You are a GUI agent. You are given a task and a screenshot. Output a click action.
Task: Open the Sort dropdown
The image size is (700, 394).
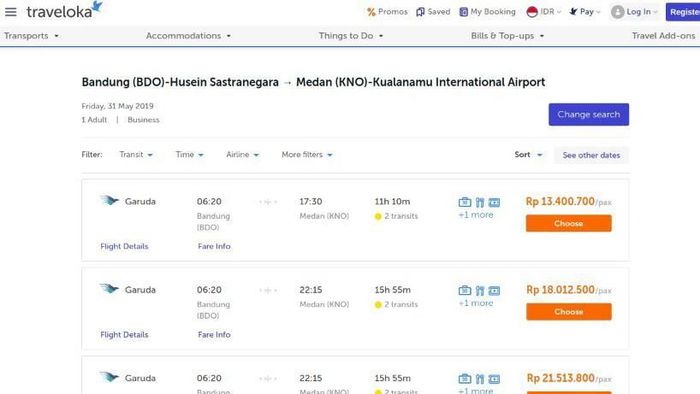click(528, 154)
